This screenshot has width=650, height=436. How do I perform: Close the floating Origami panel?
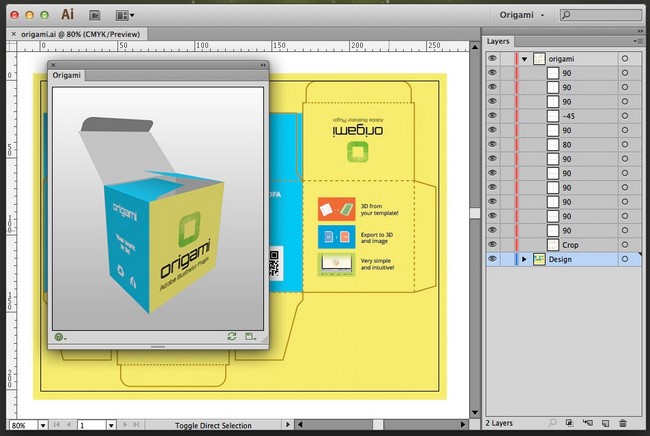click(x=53, y=65)
